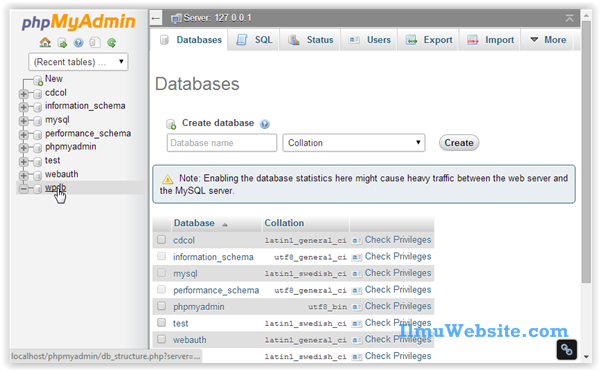The height and width of the screenshot is (371, 600).
Task: Click the server icon beside Server: 127.0.0.1
Action: pyautogui.click(x=176, y=18)
